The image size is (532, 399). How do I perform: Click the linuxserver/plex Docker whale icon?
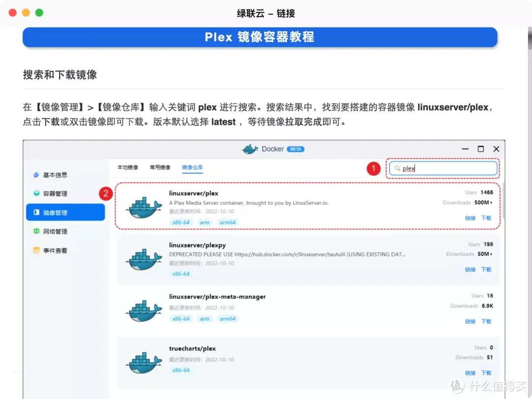coord(143,208)
